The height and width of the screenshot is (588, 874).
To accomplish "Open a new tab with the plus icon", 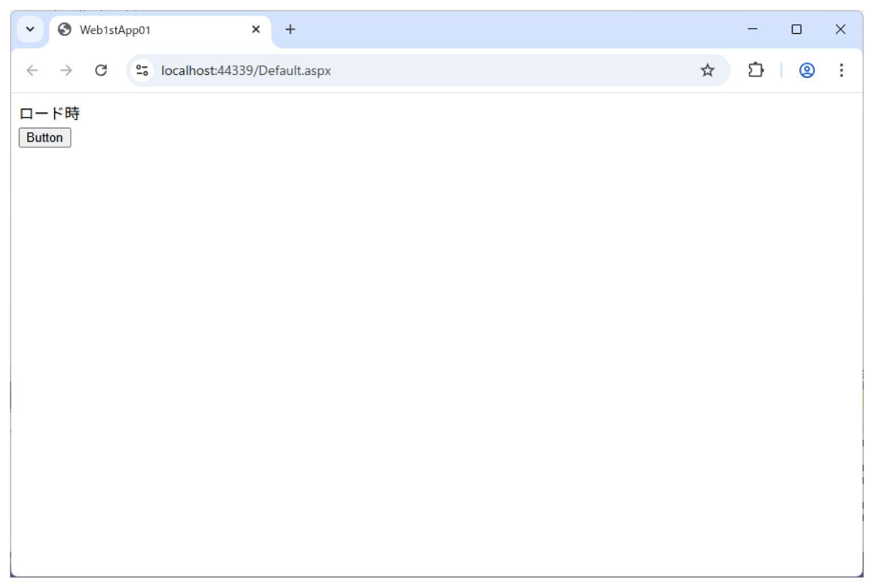I will (x=290, y=30).
